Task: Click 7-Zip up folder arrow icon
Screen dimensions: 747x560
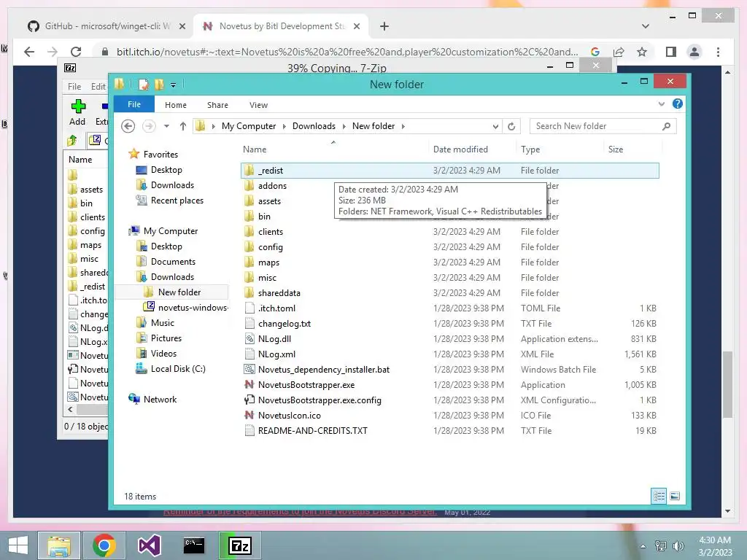Action: click(72, 140)
